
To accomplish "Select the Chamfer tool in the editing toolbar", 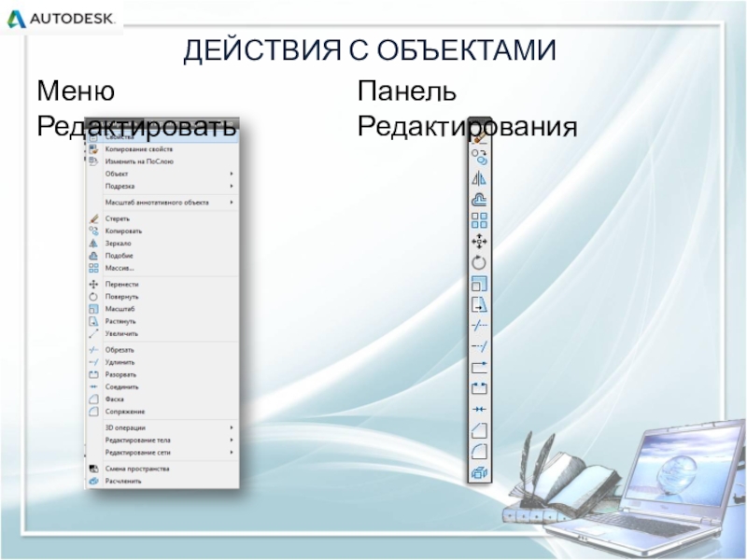I will [479, 430].
